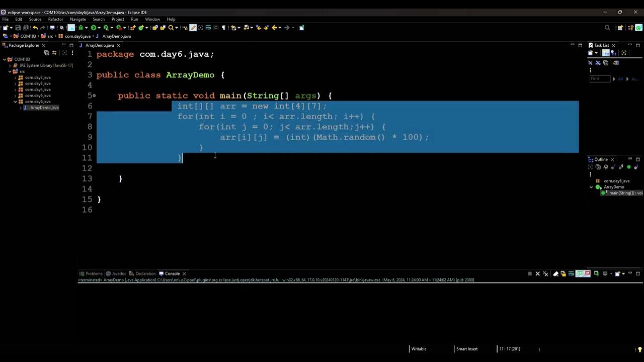Select ArrayDemo.java file in Package Explorer
This screenshot has height=362, width=644.
coord(41,108)
